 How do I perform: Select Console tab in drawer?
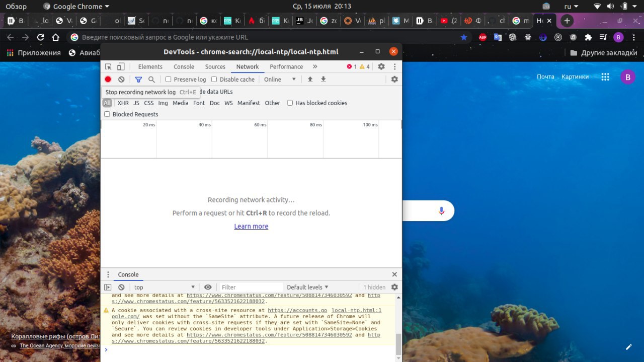(x=128, y=274)
